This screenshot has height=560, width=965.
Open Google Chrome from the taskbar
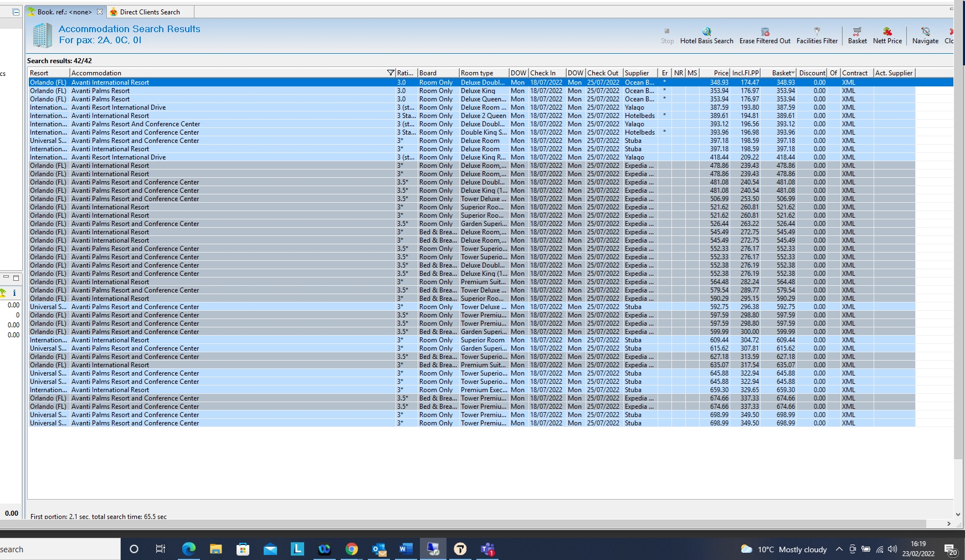click(x=352, y=549)
